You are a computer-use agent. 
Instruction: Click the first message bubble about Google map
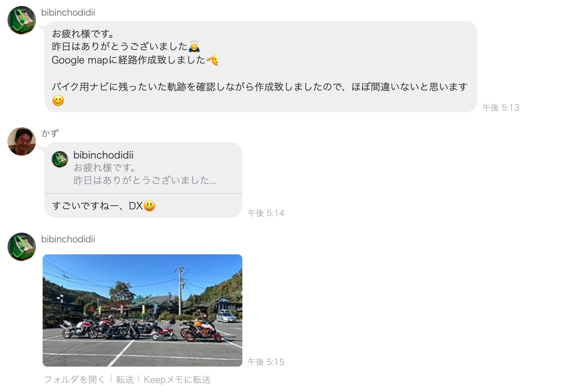tap(261, 67)
